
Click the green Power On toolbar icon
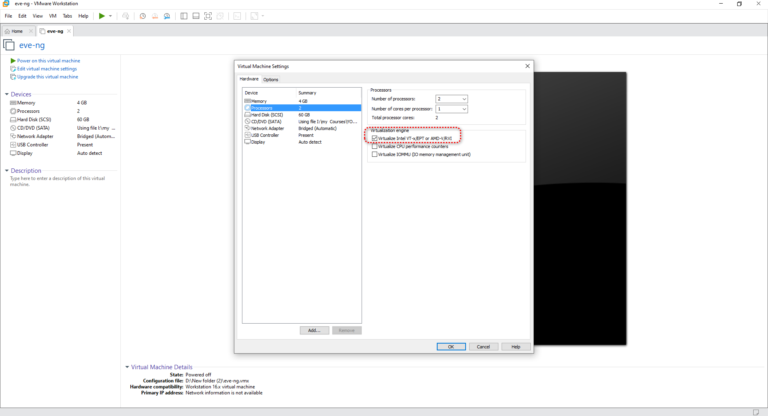101,16
